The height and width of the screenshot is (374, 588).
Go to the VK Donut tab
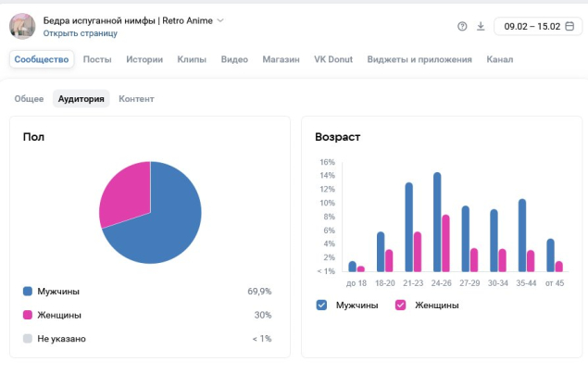coord(333,59)
